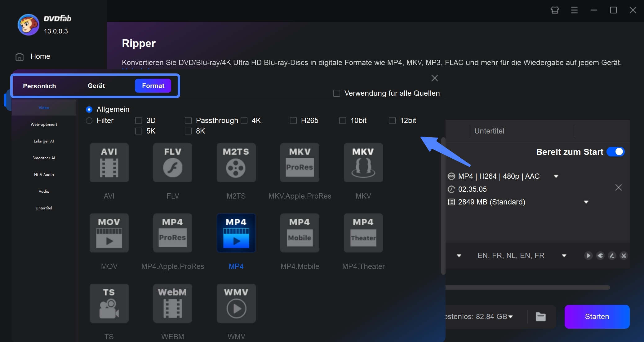644x342 pixels.
Task: Expand the subtitle language EN FR NL dropdown
Action: [x=564, y=255]
